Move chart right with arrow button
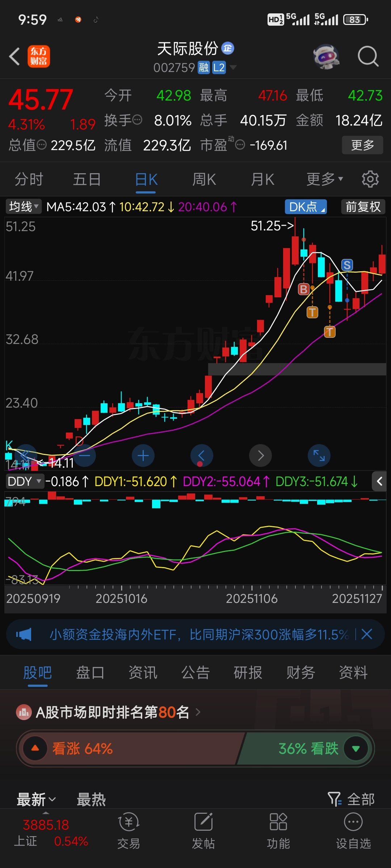 (x=260, y=455)
